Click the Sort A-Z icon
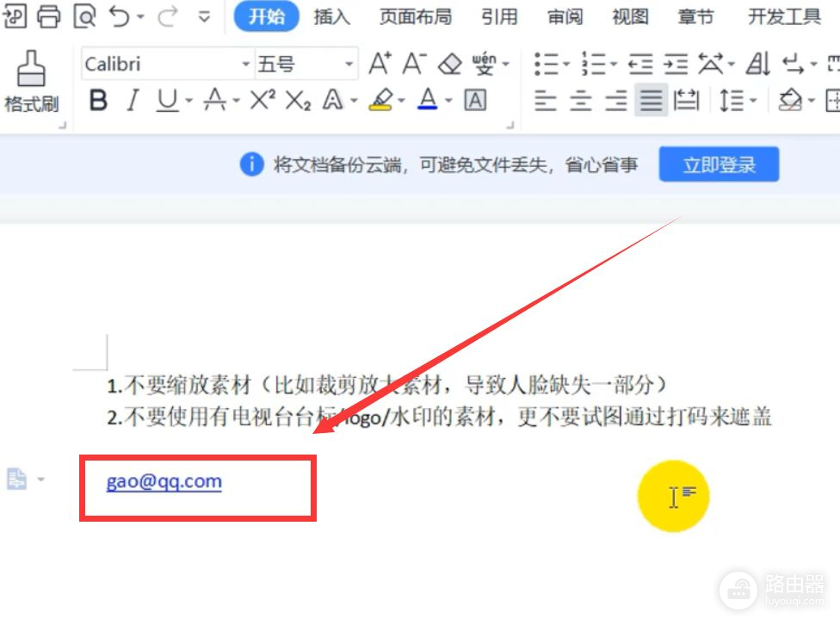This screenshot has height=625, width=840. click(758, 64)
